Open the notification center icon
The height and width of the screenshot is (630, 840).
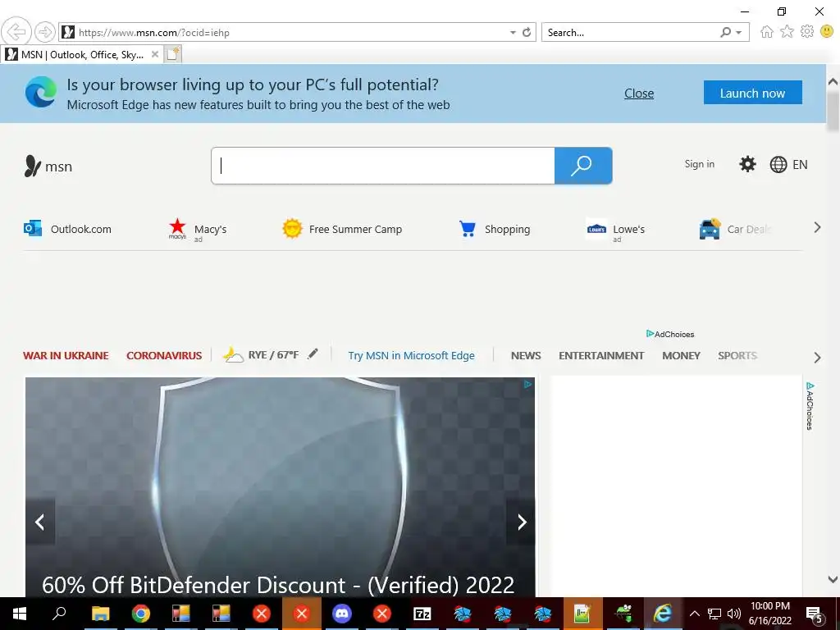(x=815, y=614)
